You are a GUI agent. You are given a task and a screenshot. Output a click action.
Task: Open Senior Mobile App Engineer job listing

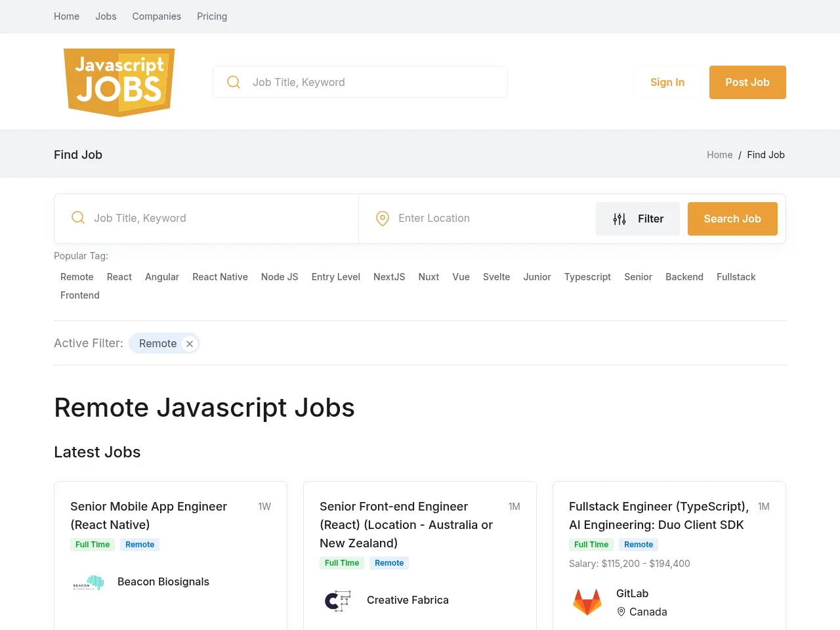tap(149, 516)
